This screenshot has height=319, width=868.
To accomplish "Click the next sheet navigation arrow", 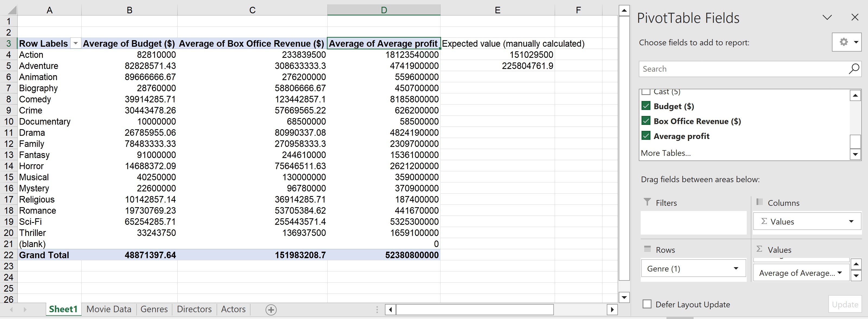I will click(x=25, y=309).
